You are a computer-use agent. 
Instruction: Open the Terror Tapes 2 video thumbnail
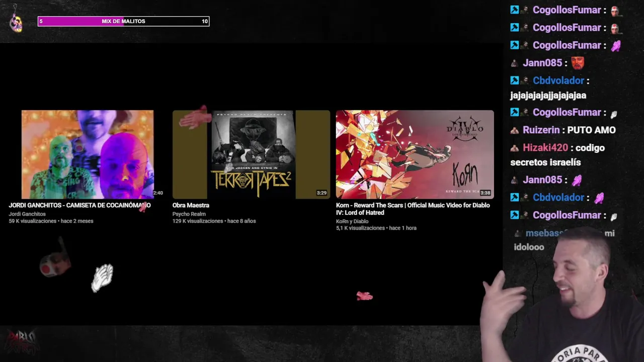[x=251, y=154]
